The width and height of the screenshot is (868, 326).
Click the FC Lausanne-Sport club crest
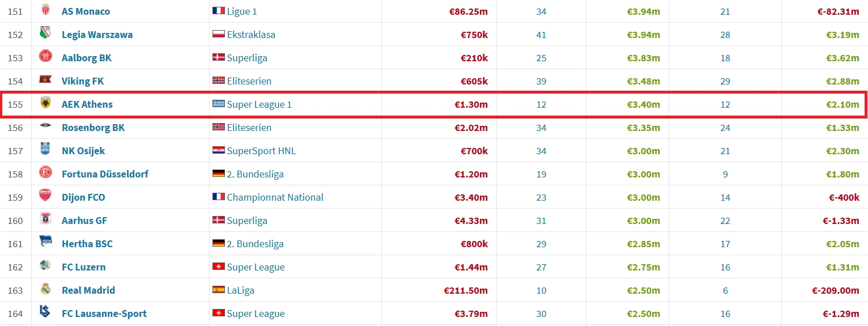click(x=45, y=313)
